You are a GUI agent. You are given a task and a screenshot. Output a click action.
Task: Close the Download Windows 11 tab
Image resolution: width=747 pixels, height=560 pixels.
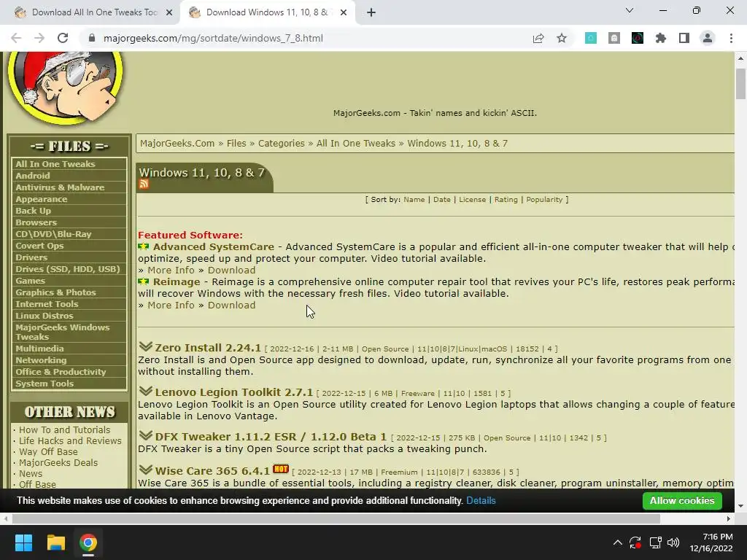[344, 13]
